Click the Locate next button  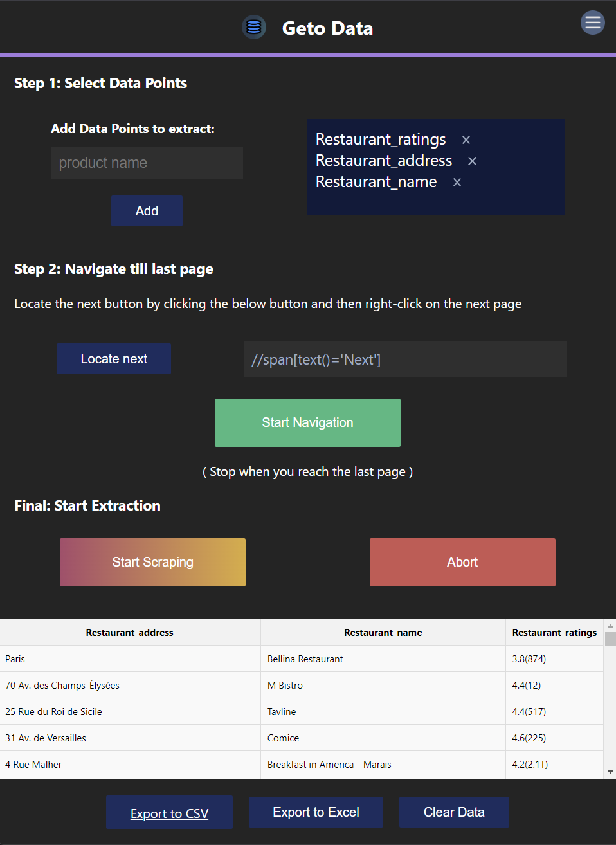(114, 359)
